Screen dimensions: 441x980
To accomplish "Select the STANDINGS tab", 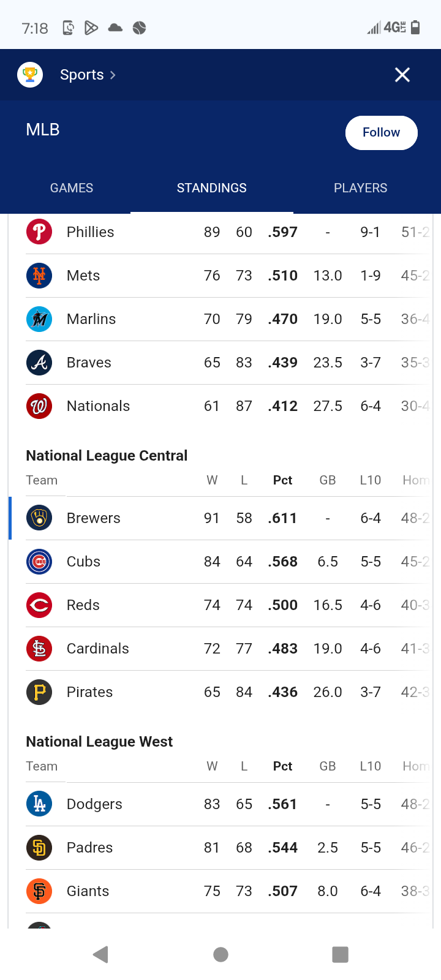I will click(x=211, y=188).
